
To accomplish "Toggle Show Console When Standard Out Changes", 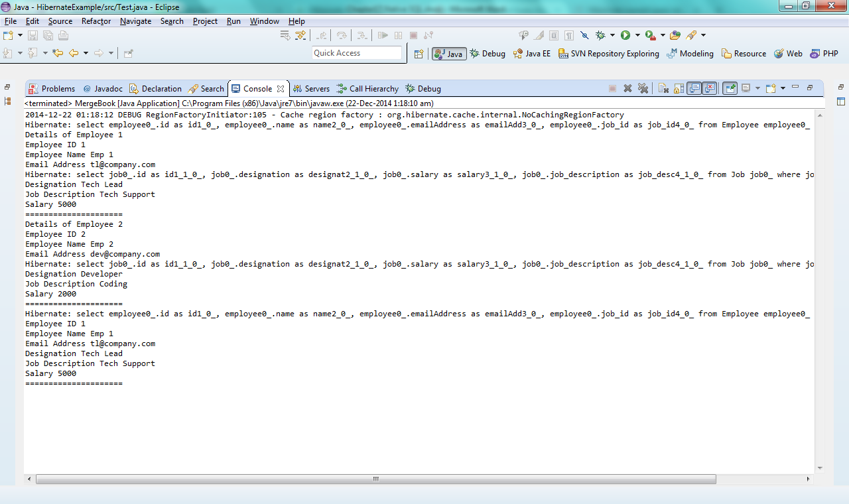I will (694, 88).
